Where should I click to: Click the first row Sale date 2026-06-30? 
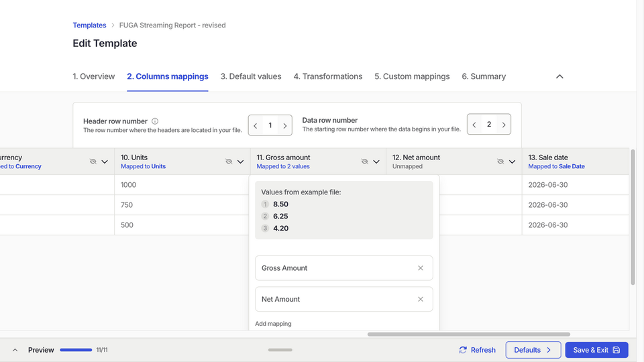click(548, 185)
